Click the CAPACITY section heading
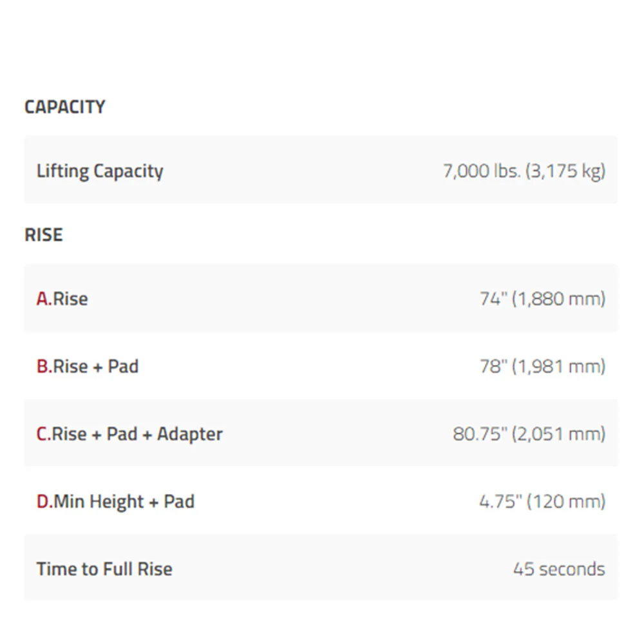The width and height of the screenshot is (644, 644). pos(65,107)
